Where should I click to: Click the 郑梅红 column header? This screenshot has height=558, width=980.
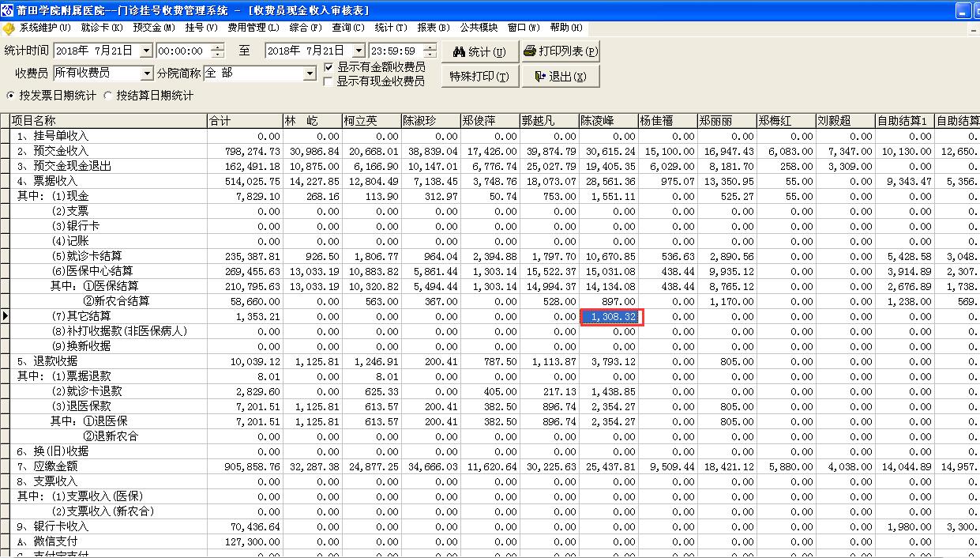pyautogui.click(x=786, y=121)
